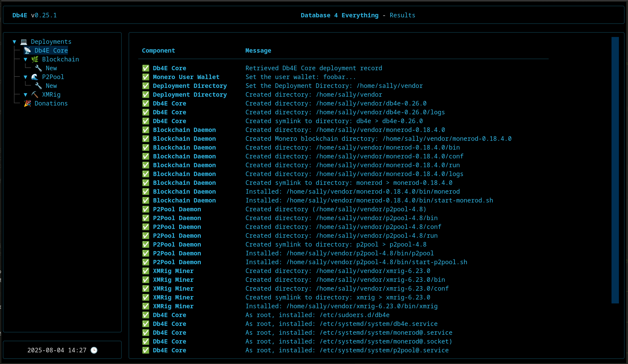Click checkmark for Created Monero blockchain directory row
This screenshot has width=628, height=364.
tap(146, 139)
